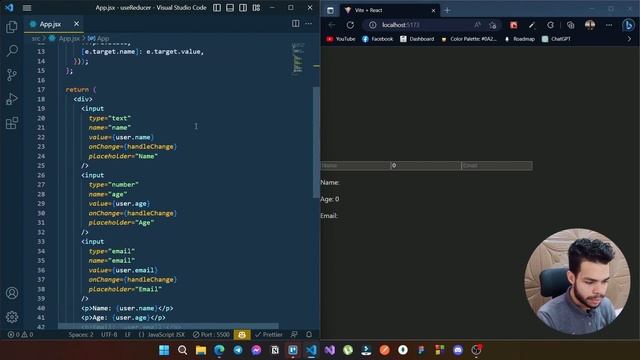Open the VS Code hamburger menu

[27, 8]
